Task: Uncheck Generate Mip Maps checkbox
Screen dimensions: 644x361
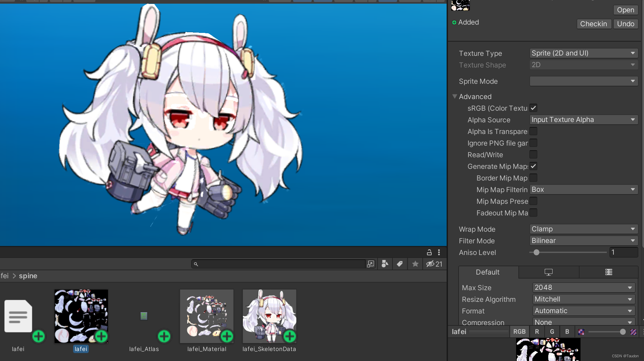Action: (533, 166)
